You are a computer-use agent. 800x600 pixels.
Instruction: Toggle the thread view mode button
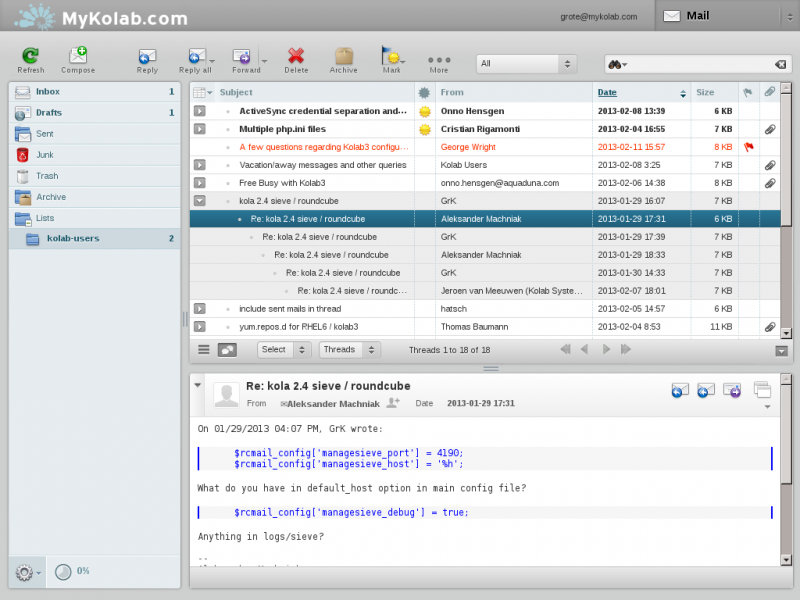click(x=227, y=349)
